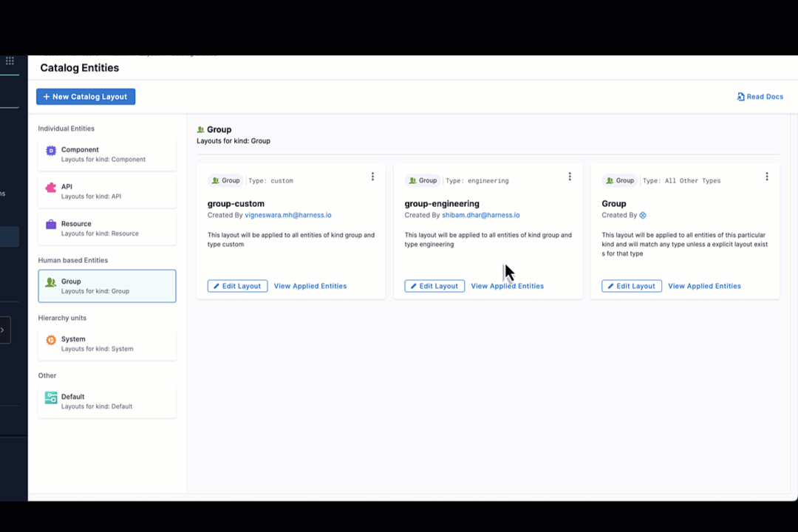Screen dimensions: 798x532
Task: Click the Harness logo beside Created By
Action: point(643,216)
